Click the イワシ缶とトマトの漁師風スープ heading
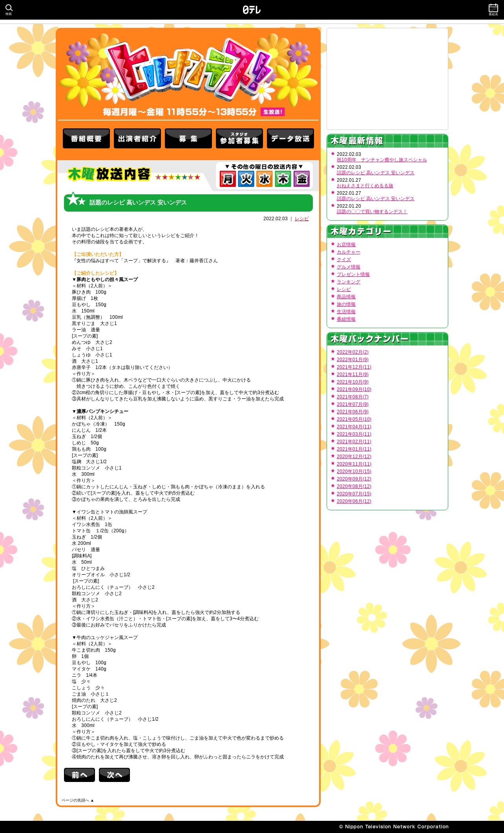 110,512
